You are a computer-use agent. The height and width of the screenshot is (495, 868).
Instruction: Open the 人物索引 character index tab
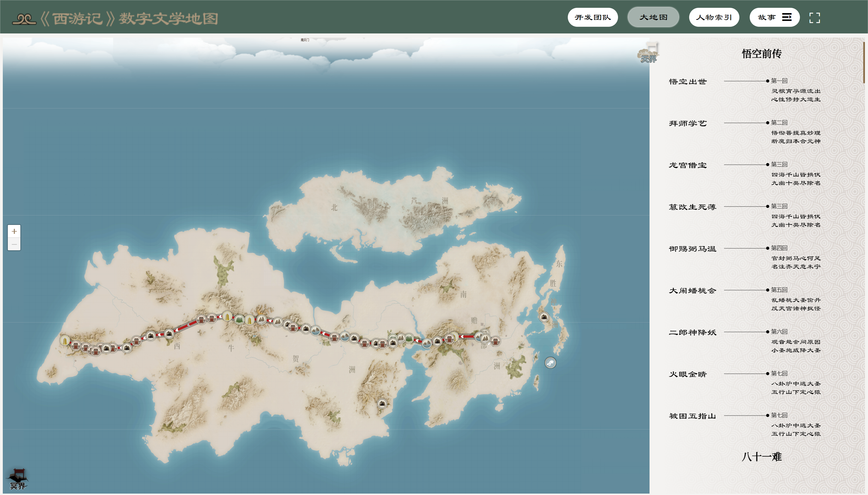click(x=714, y=17)
